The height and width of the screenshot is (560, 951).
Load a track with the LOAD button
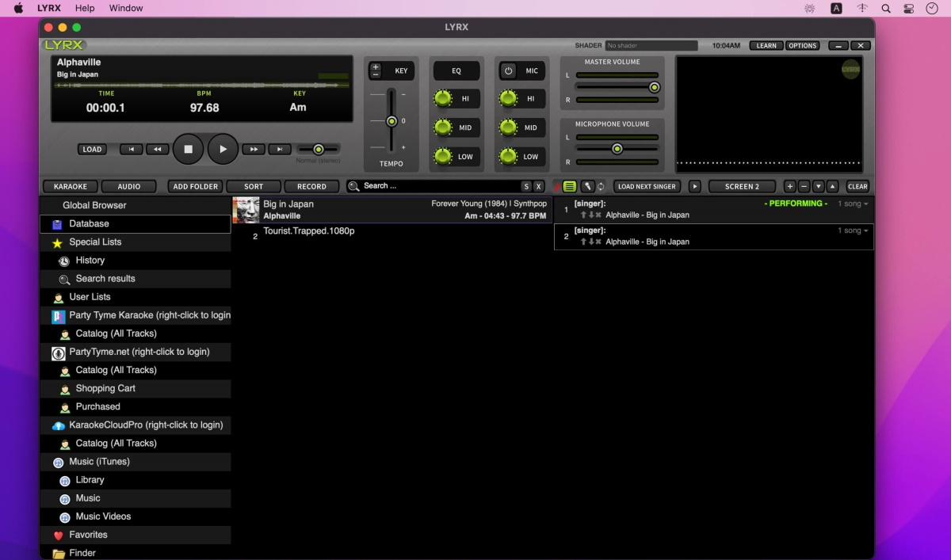pyautogui.click(x=92, y=149)
